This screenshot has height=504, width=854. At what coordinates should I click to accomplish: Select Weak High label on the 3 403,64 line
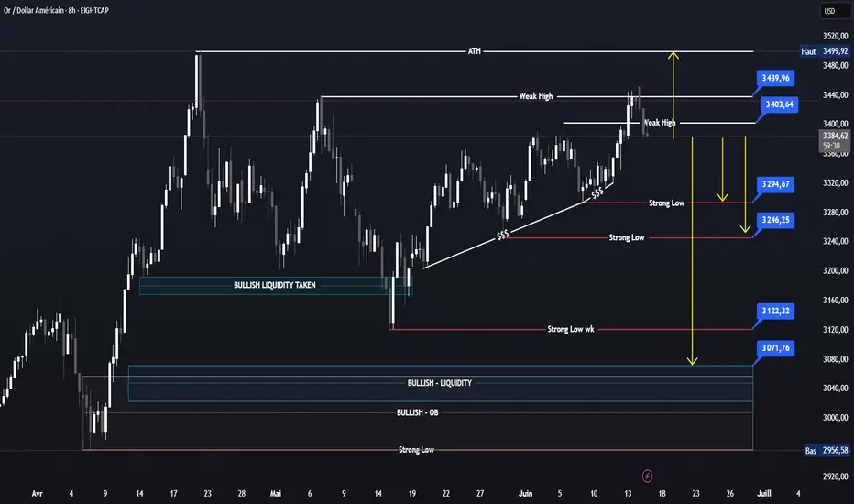pyautogui.click(x=660, y=123)
